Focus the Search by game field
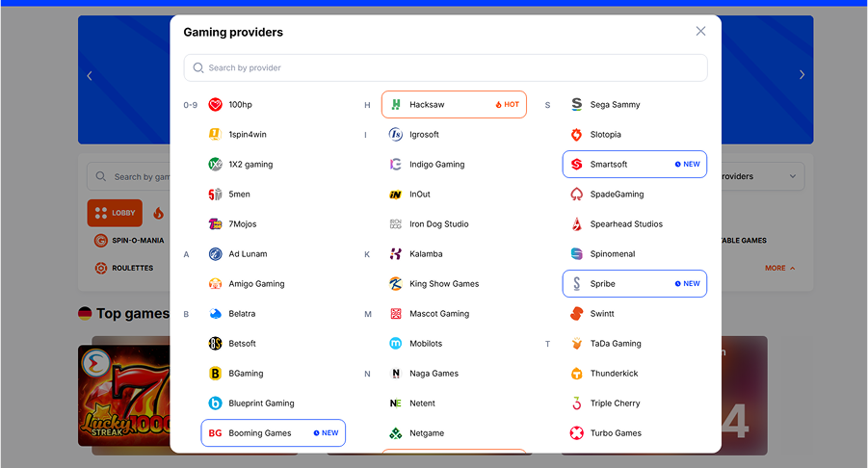Viewport: 868px width, 468px height. click(129, 176)
